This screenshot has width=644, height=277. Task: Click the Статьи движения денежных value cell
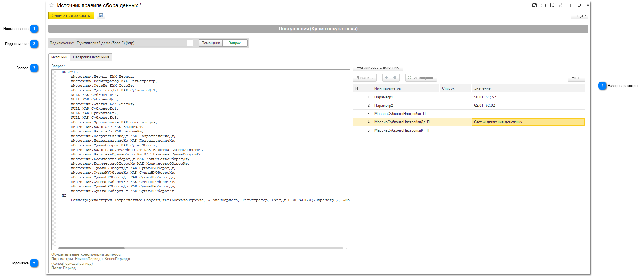528,122
